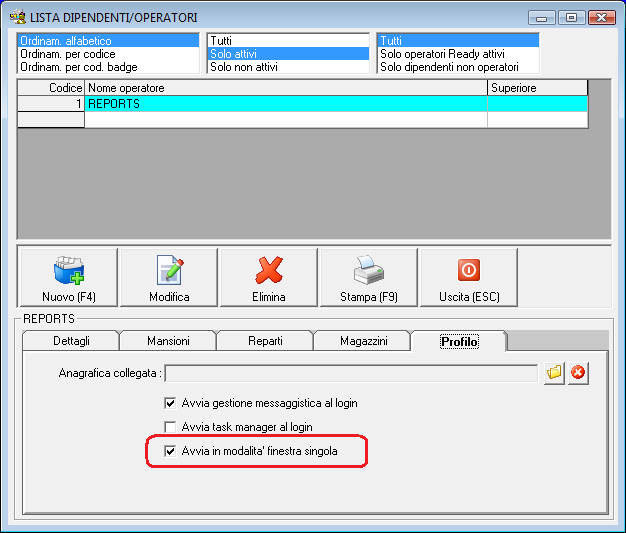Maximize the Lista Dipendenti/Operatori window

pos(572,18)
